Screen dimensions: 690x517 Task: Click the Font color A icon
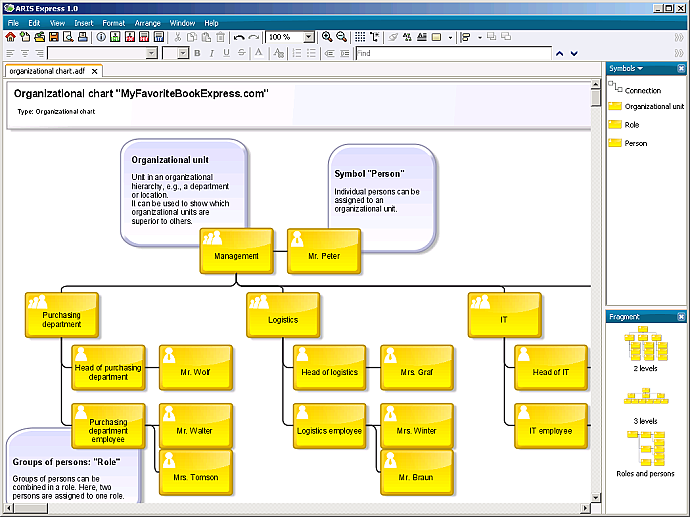[259, 53]
